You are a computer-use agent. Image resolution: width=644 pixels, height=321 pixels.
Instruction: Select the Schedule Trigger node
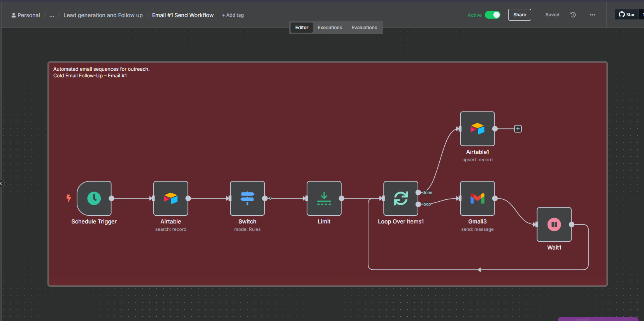click(94, 198)
